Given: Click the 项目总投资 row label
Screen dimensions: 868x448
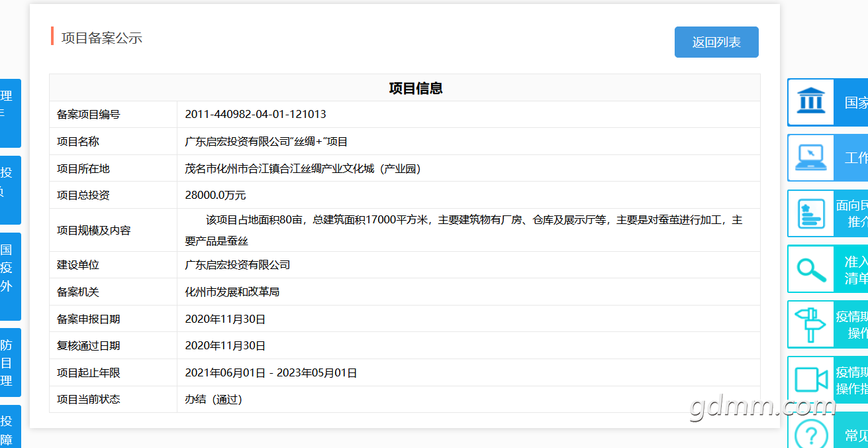Looking at the screenshot, I should (x=83, y=196).
